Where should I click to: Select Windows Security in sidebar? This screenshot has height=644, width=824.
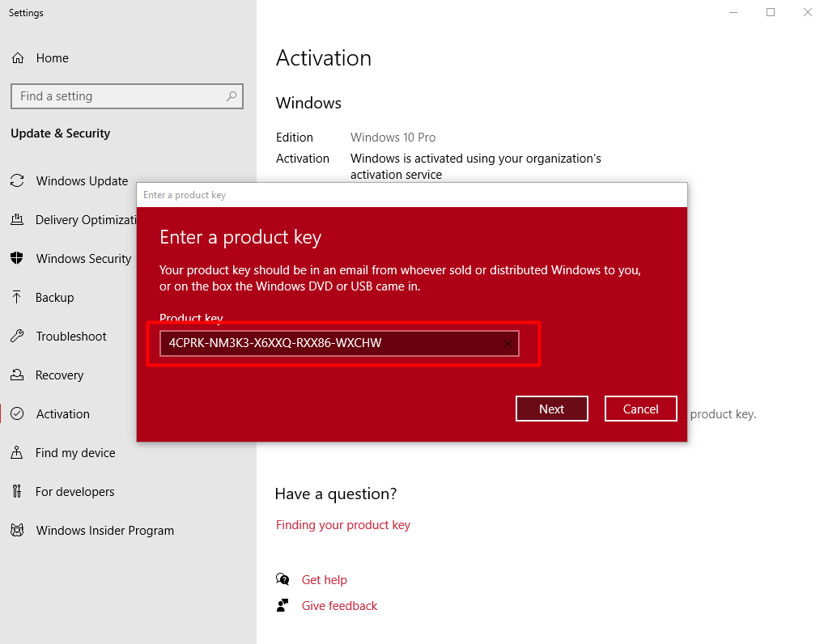[83, 258]
